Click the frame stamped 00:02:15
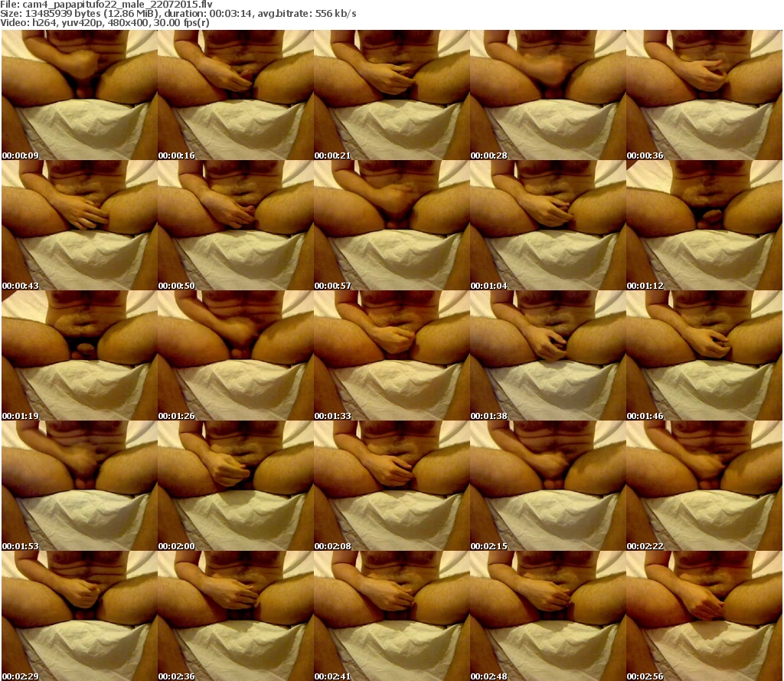This screenshot has height=681, width=784. (547, 486)
